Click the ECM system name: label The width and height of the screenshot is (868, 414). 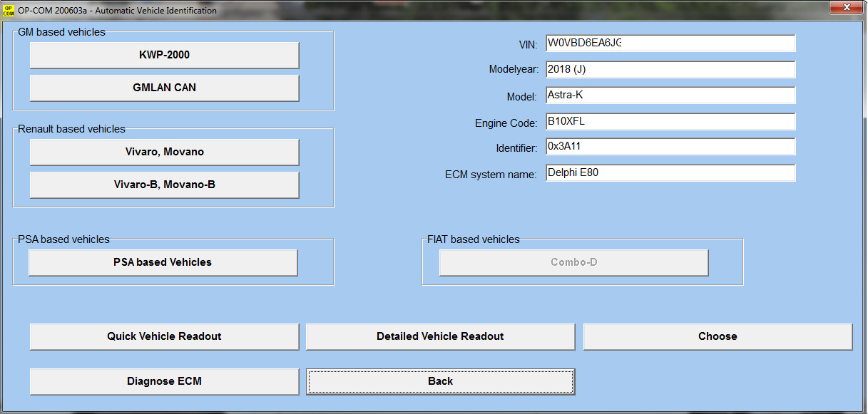(x=491, y=175)
